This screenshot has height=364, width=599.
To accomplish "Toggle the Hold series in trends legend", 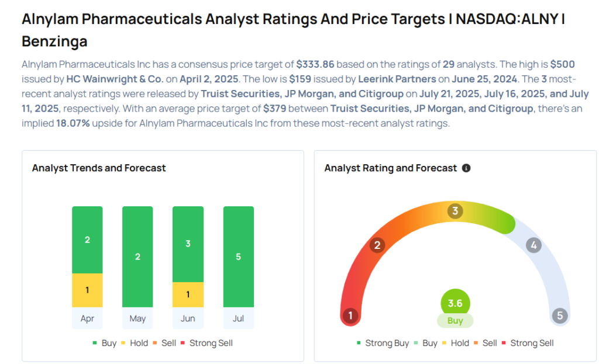I will coord(134,343).
